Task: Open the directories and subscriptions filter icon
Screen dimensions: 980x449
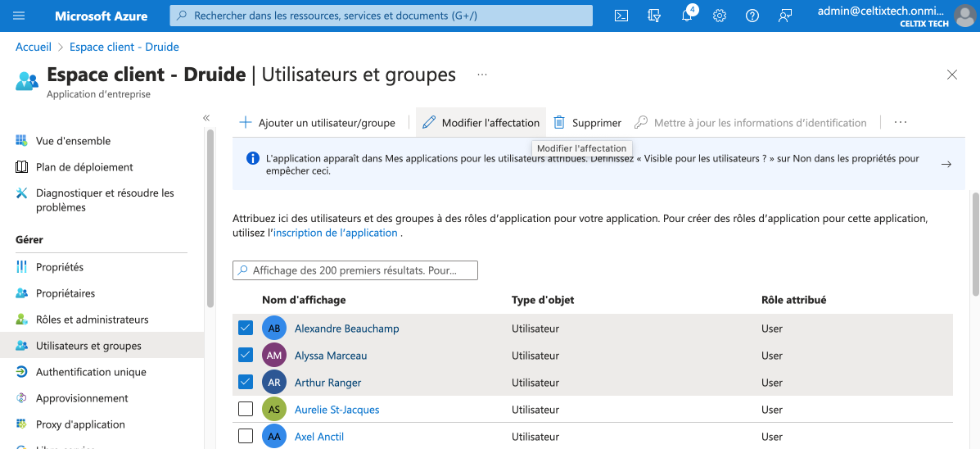Action: click(x=654, y=16)
